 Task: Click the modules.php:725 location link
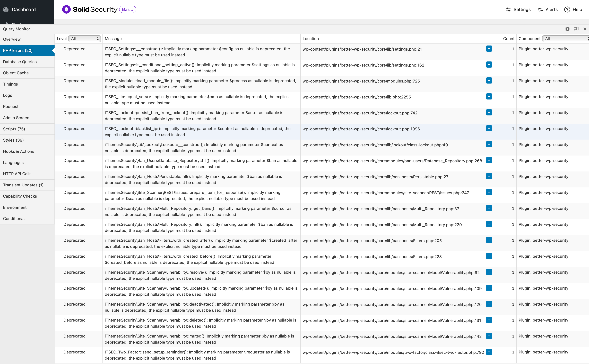pyautogui.click(x=361, y=81)
